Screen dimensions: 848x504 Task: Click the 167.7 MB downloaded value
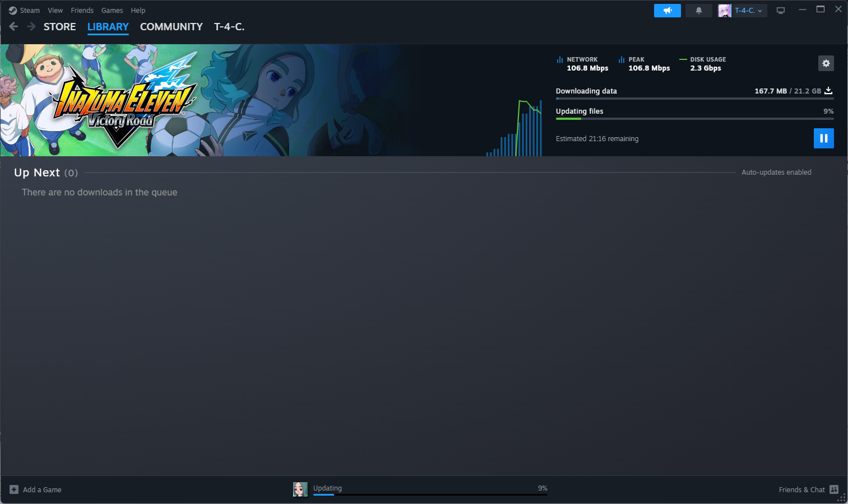click(x=771, y=91)
